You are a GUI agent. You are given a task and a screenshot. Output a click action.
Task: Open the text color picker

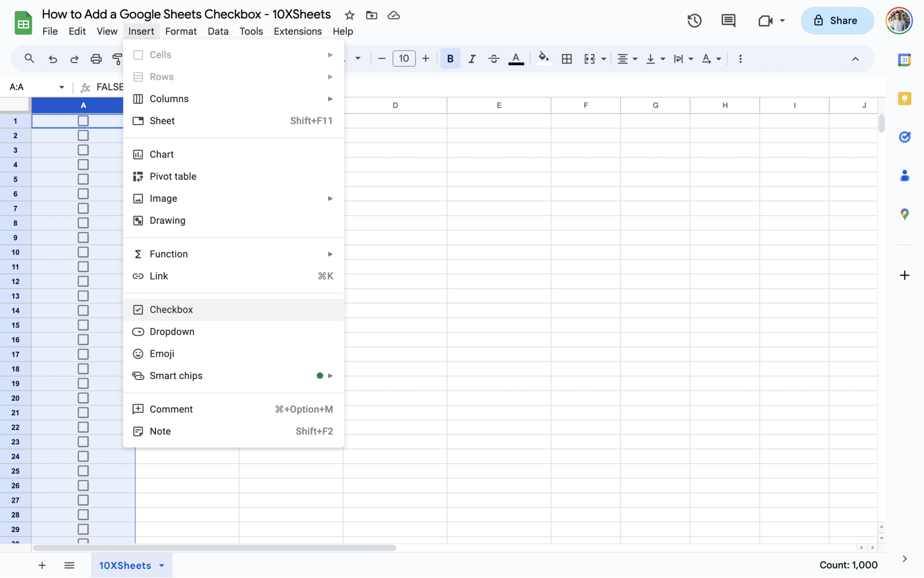516,59
